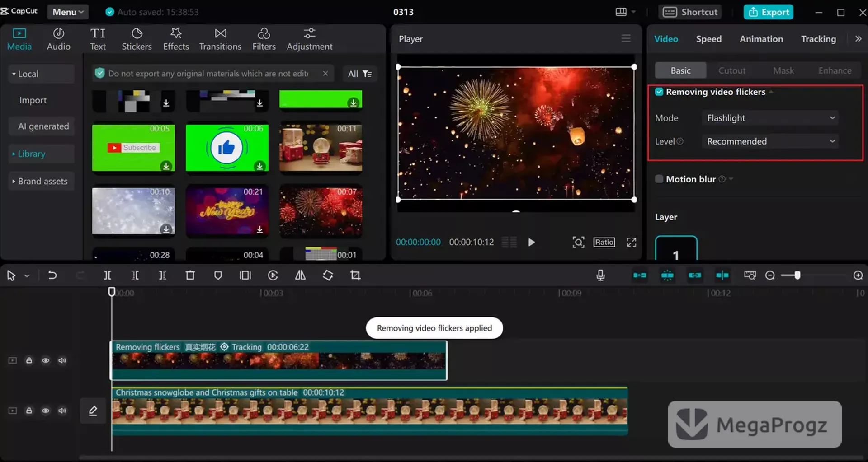Click the timeline zoom in icon
This screenshot has width=868, height=462.
tap(858, 275)
